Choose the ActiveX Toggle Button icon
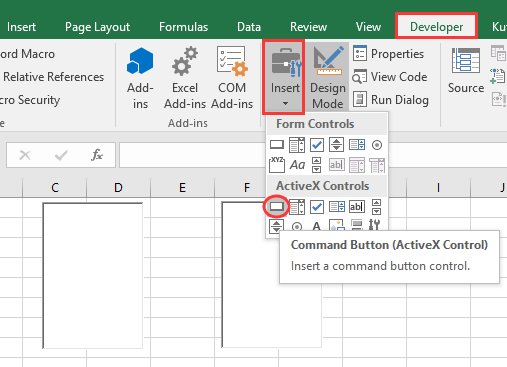The width and height of the screenshot is (507, 367). pyautogui.click(x=357, y=226)
